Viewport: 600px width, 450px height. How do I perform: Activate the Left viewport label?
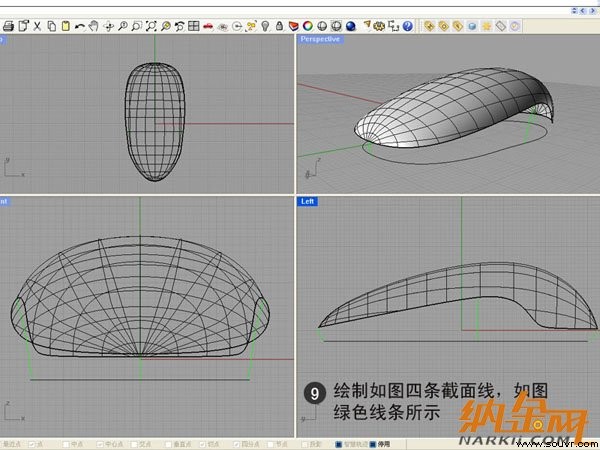(x=307, y=201)
